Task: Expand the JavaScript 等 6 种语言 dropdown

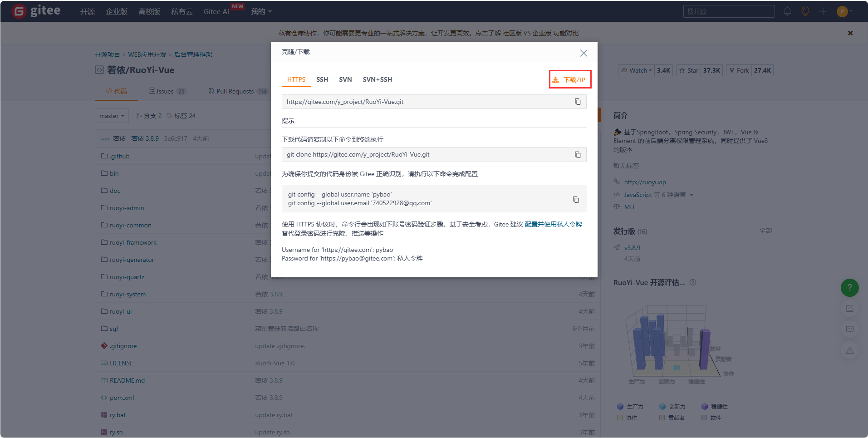Action: pyautogui.click(x=658, y=195)
